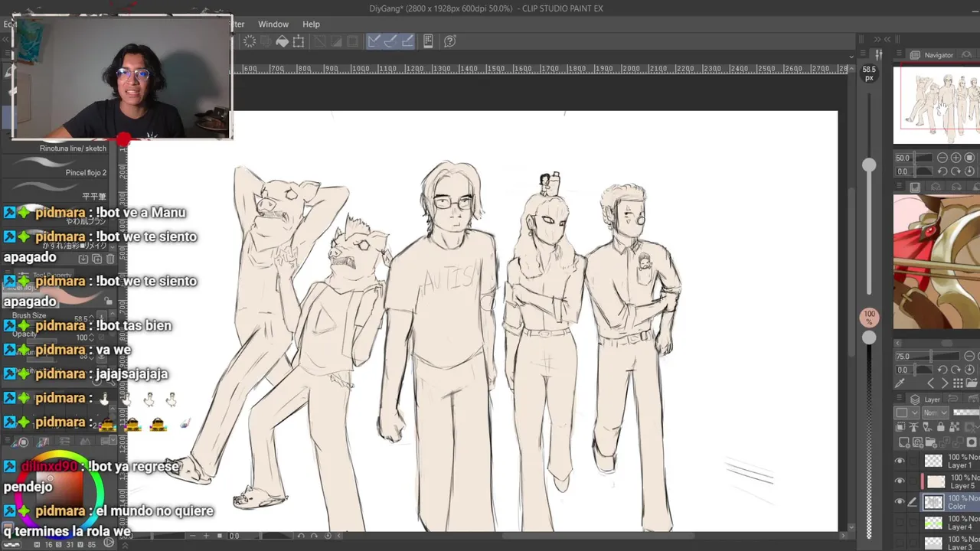Open Sub View image grid list

click(958, 383)
